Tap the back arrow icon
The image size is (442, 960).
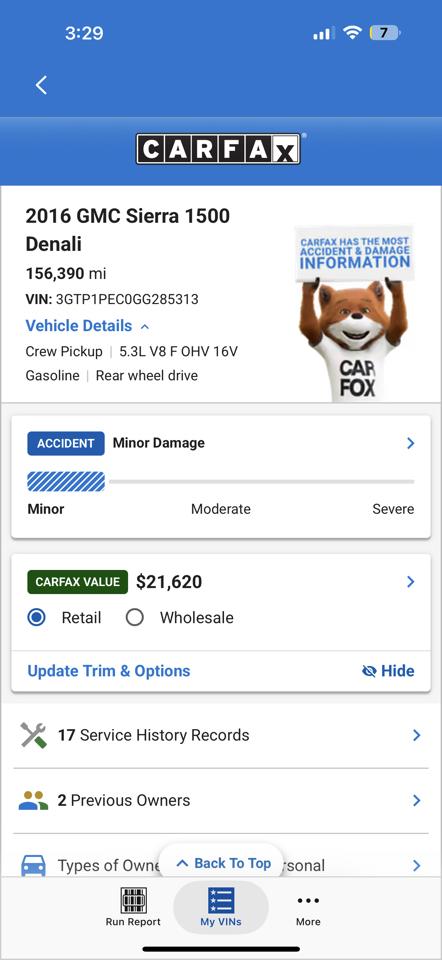click(x=41, y=85)
